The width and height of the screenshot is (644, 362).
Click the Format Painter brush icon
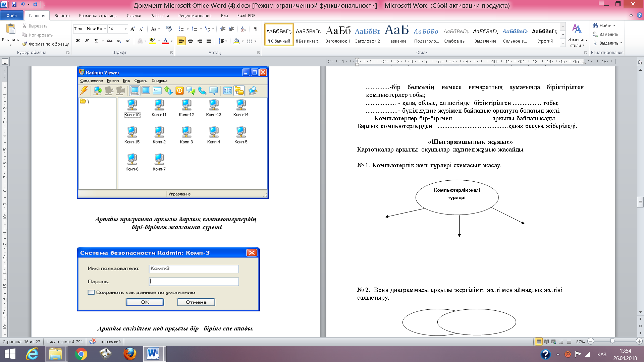point(24,44)
